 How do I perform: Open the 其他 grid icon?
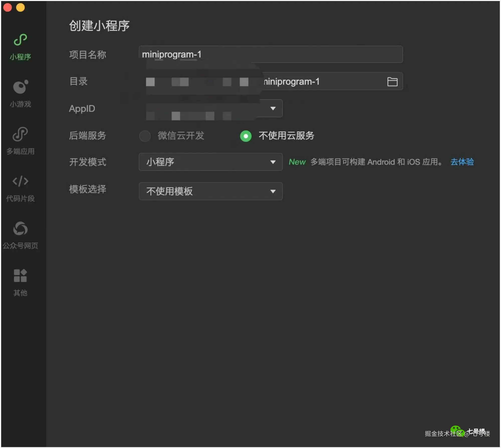click(20, 276)
